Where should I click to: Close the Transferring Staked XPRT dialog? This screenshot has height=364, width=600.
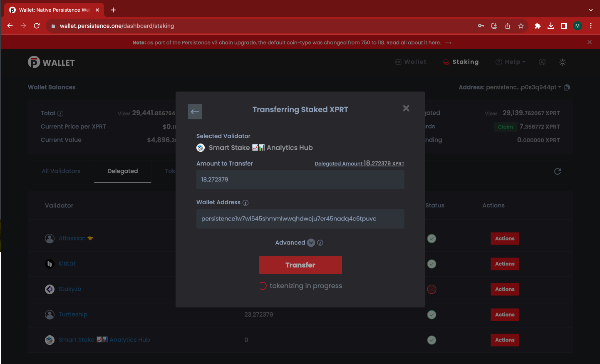(x=406, y=108)
